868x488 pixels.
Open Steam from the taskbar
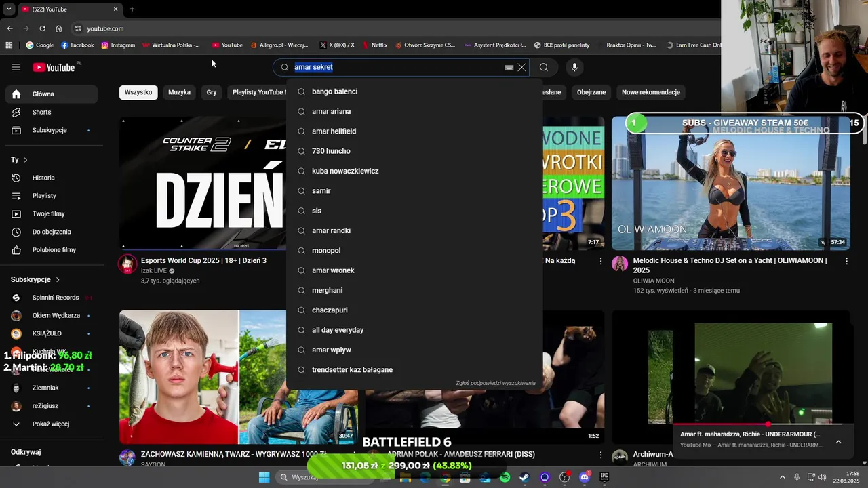[x=524, y=478]
